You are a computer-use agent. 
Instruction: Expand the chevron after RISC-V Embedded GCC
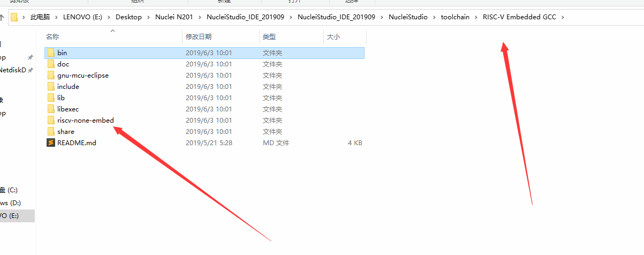pos(563,17)
